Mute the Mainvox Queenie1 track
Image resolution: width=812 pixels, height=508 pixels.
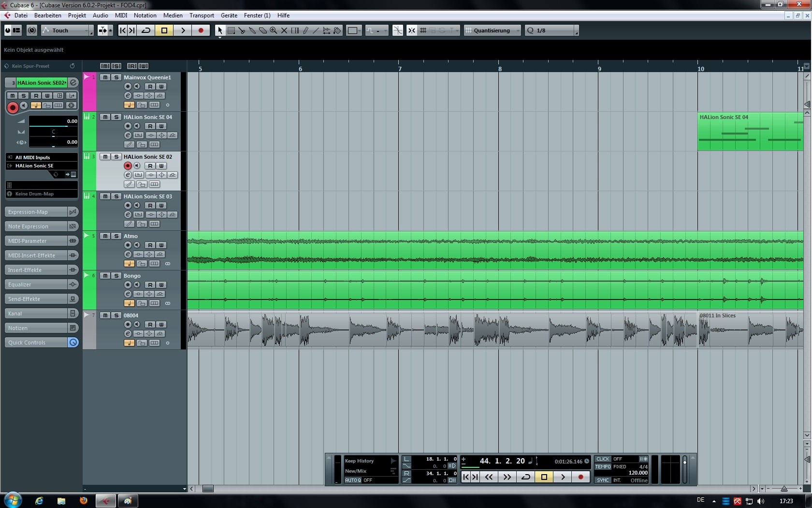(105, 77)
